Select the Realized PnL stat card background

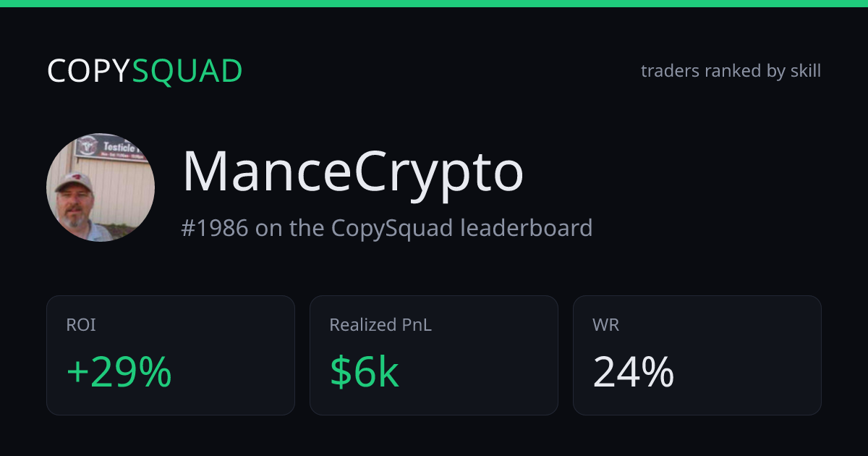(434, 355)
